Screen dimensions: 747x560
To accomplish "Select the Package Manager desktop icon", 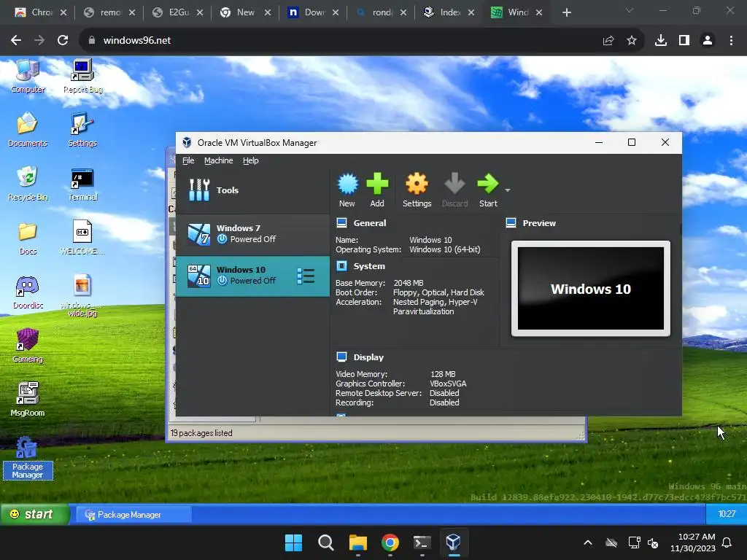I will 28,458.
